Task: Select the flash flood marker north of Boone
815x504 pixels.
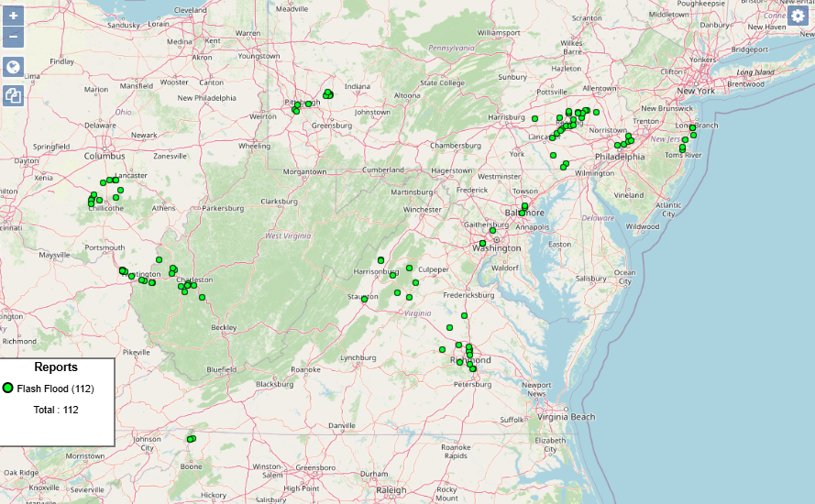Action: click(191, 439)
